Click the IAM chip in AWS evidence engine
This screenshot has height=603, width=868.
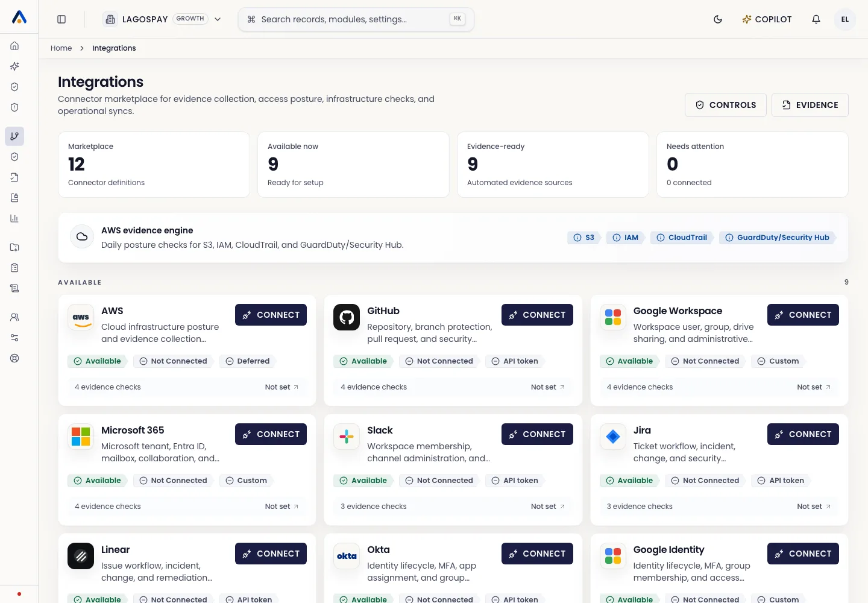pos(626,238)
